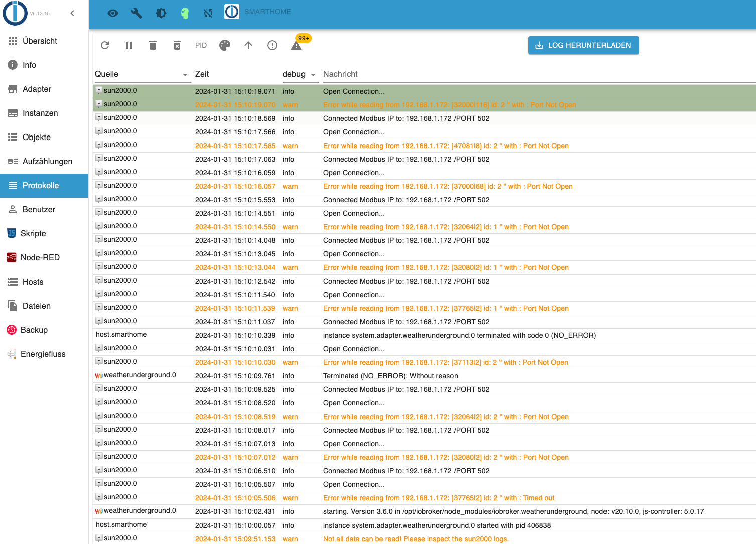Toggle the eye visibility icon in top bar
Screen dimensions: 756x544
click(113, 13)
